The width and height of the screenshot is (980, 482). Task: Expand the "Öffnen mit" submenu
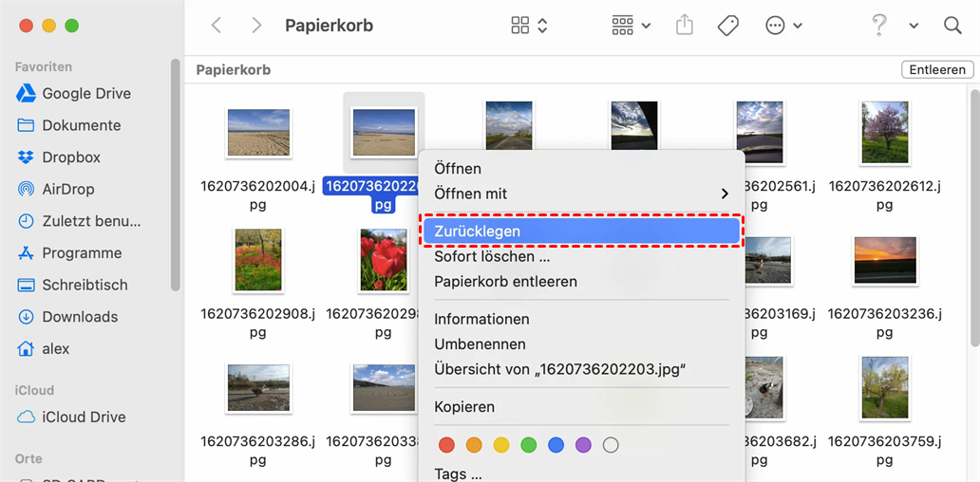click(580, 194)
